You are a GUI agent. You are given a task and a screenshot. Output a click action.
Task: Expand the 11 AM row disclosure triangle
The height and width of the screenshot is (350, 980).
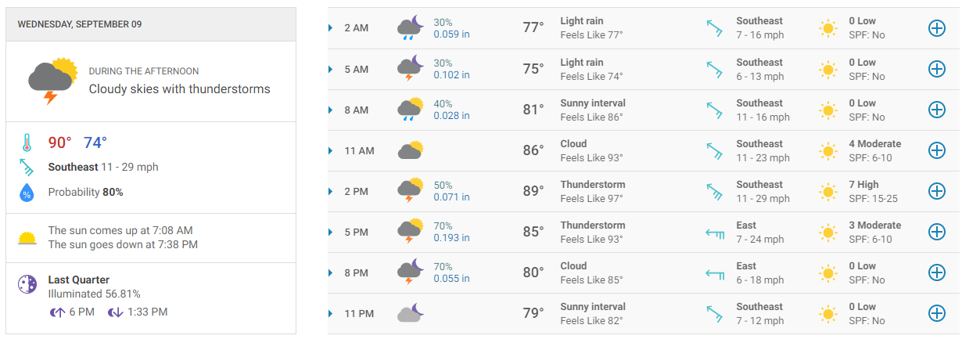(331, 151)
